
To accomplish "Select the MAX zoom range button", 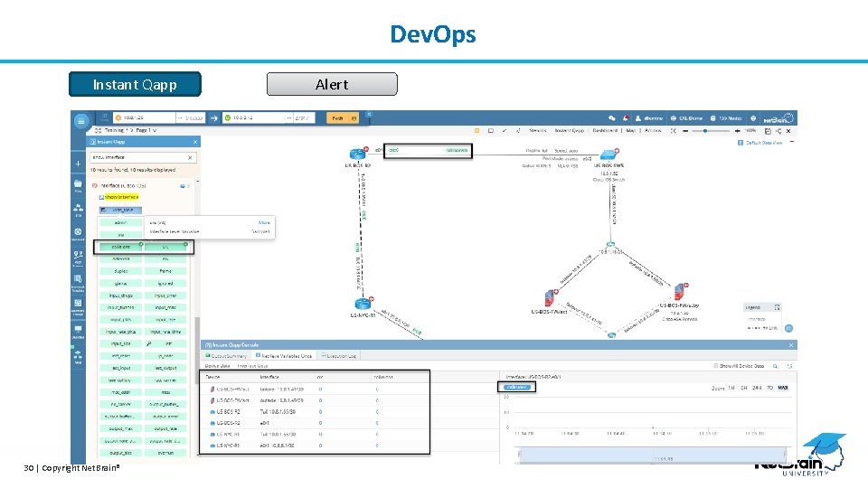I will coord(783,388).
